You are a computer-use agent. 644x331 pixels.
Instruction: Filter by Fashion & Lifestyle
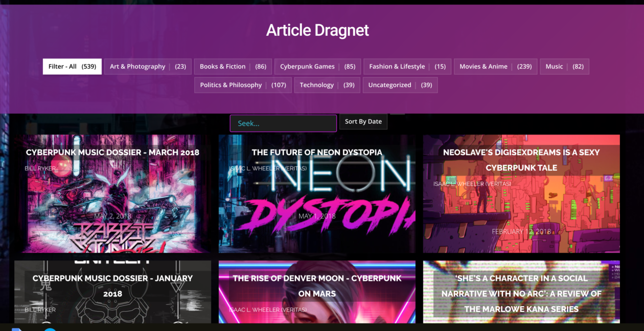(407, 67)
